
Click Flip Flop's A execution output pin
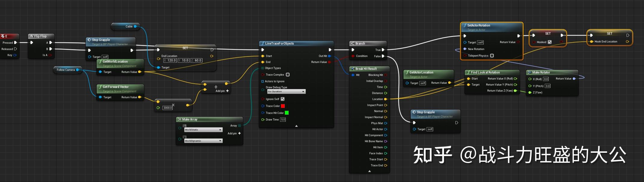(51, 42)
